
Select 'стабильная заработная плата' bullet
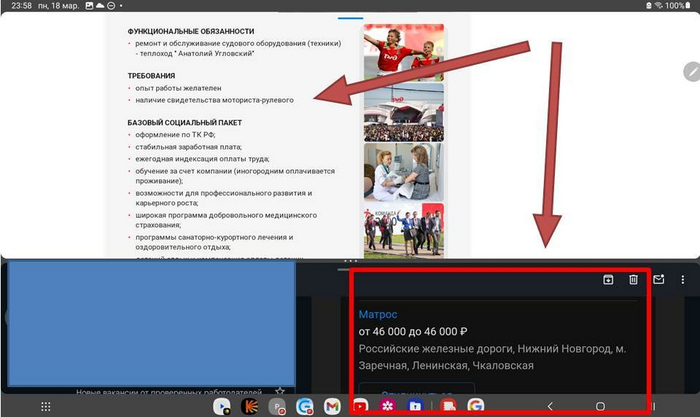(188, 146)
